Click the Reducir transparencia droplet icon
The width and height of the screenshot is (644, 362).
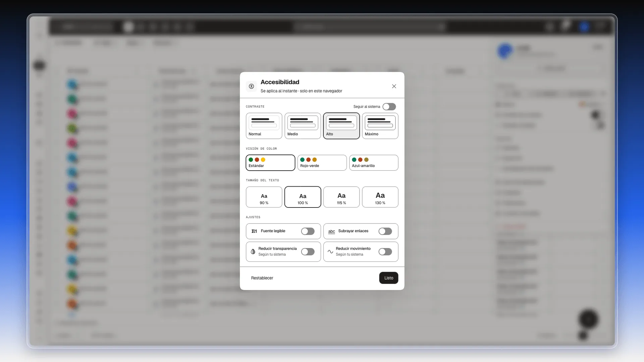click(253, 252)
